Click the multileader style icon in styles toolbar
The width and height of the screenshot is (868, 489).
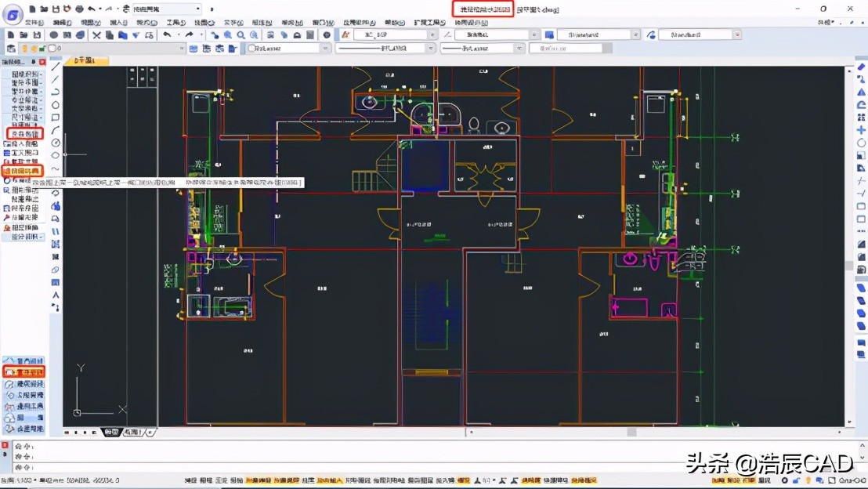click(651, 35)
